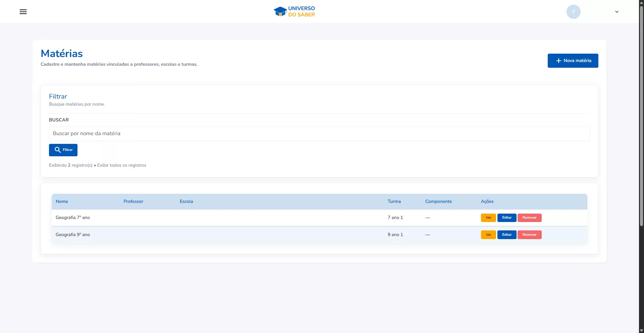
Task: Click the user avatar circle
Action: coord(573,12)
